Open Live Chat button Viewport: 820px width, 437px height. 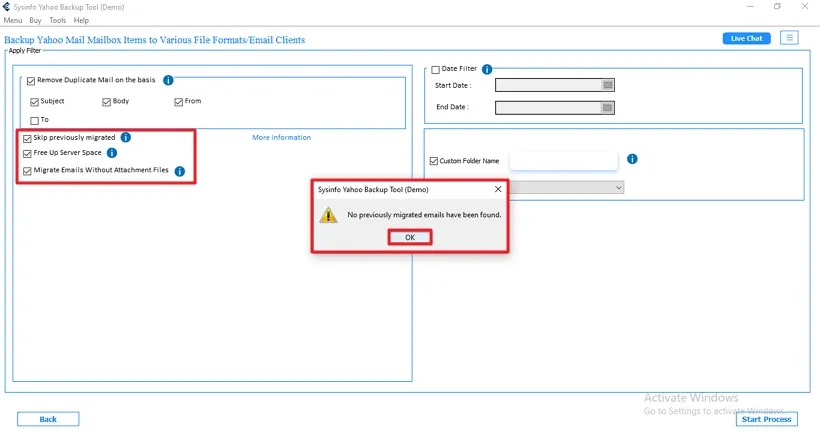746,38
